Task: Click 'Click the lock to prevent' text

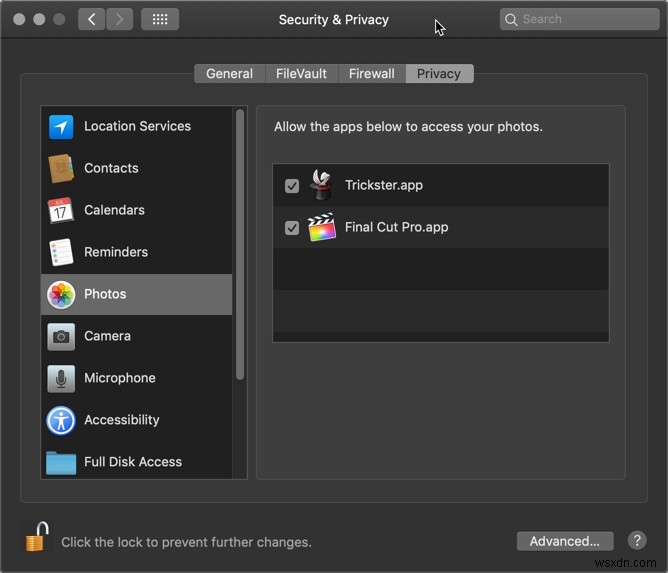Action: (x=186, y=542)
